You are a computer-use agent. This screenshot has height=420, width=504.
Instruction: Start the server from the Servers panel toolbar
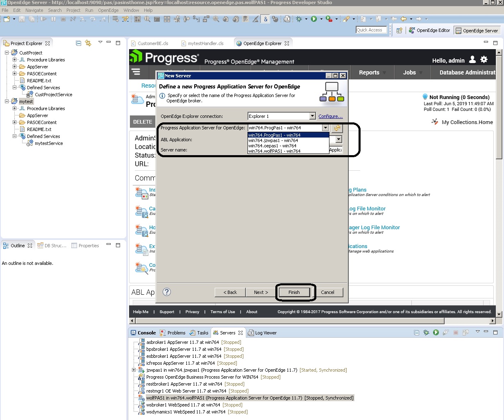tap(436, 333)
